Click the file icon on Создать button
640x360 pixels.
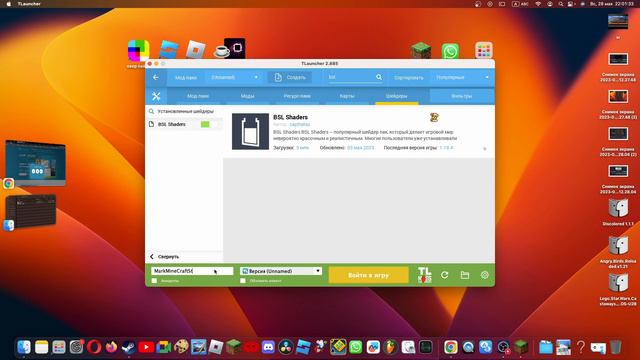278,77
